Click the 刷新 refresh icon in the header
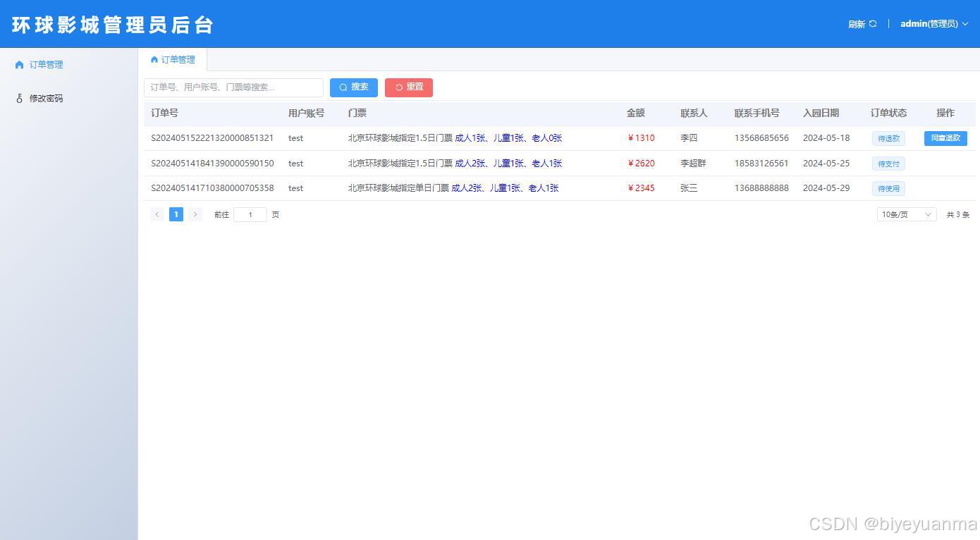The image size is (980, 540). point(874,23)
